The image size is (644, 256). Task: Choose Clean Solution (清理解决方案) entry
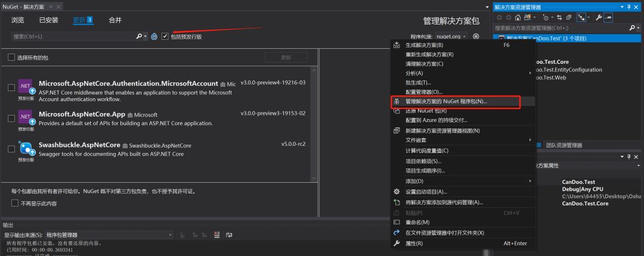click(464, 64)
